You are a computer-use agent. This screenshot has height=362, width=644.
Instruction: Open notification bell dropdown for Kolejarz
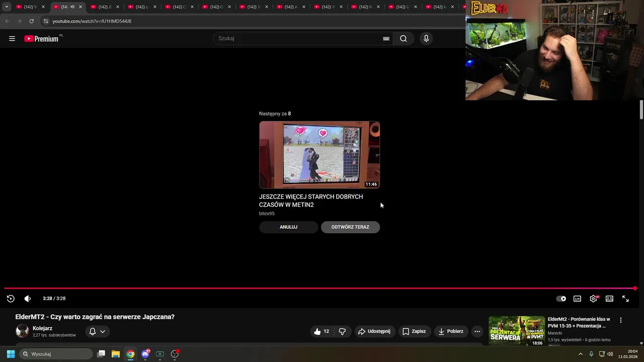(97, 331)
